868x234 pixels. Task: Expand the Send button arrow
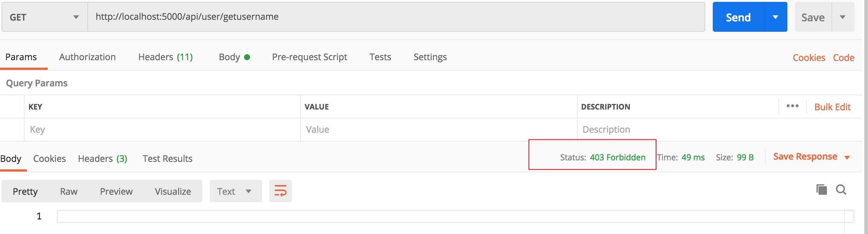pos(775,17)
